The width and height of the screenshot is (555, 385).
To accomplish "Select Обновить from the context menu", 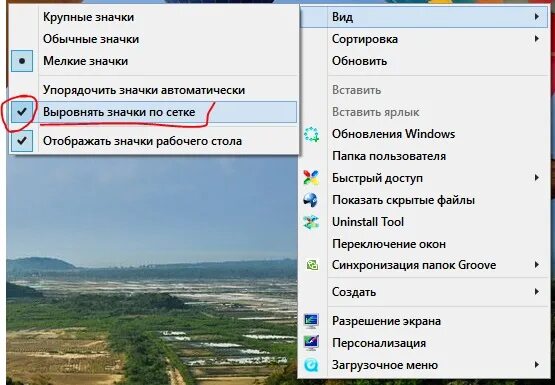I will (425, 61).
